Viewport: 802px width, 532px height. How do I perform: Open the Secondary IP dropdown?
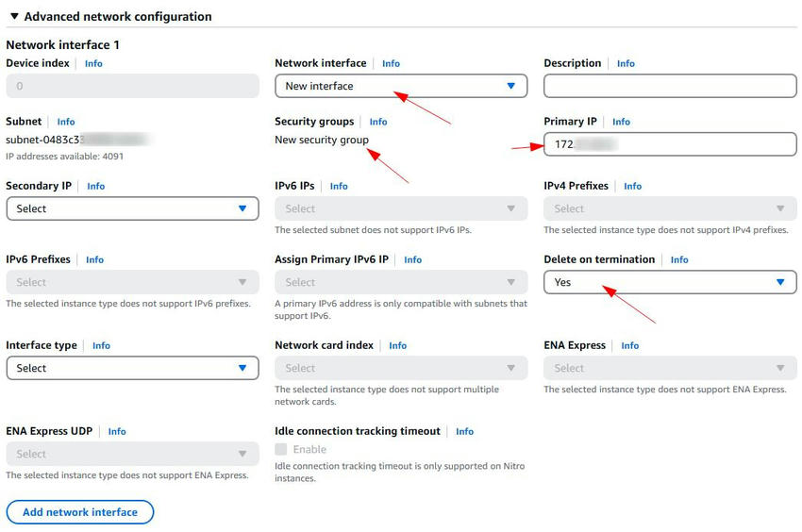pyautogui.click(x=132, y=208)
